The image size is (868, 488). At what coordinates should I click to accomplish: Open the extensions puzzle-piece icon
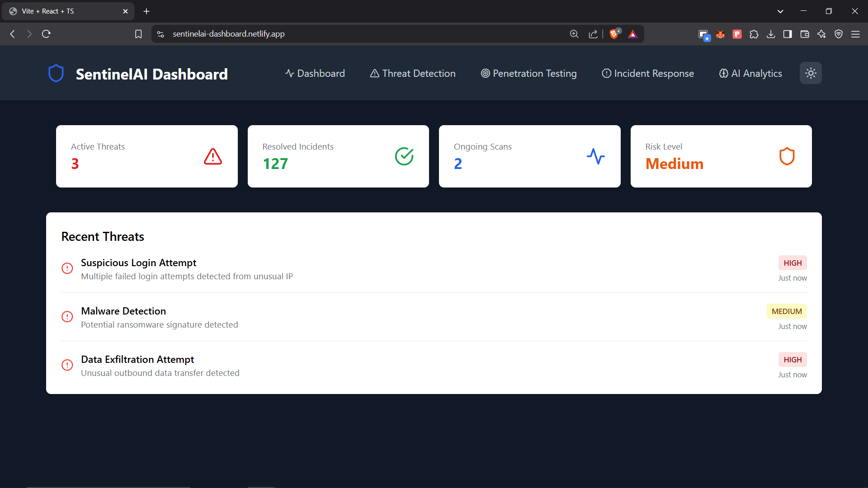(x=754, y=34)
